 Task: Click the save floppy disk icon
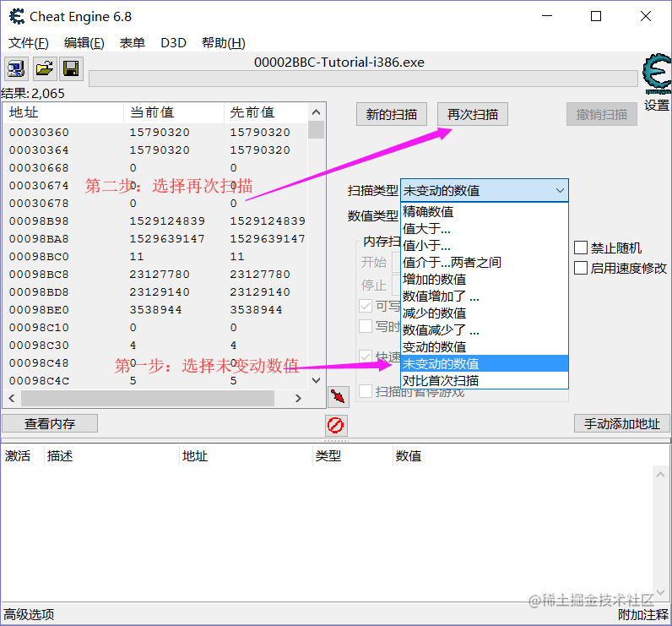tap(71, 68)
